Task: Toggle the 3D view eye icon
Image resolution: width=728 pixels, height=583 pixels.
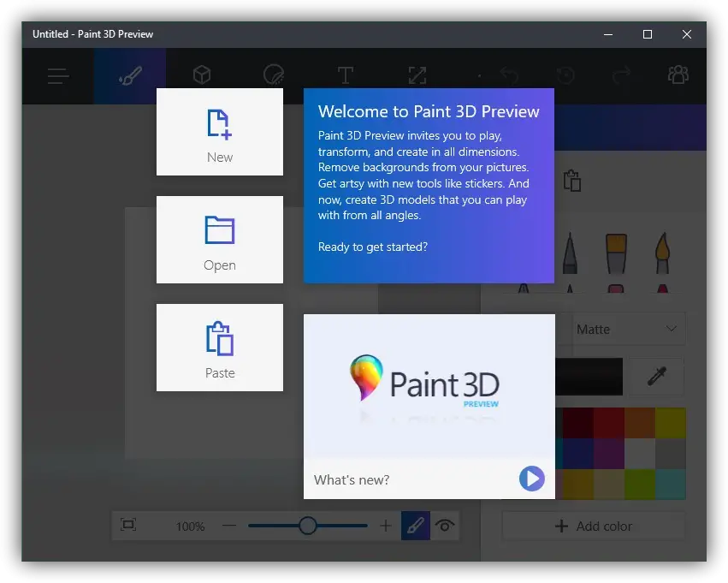Action: click(x=444, y=526)
